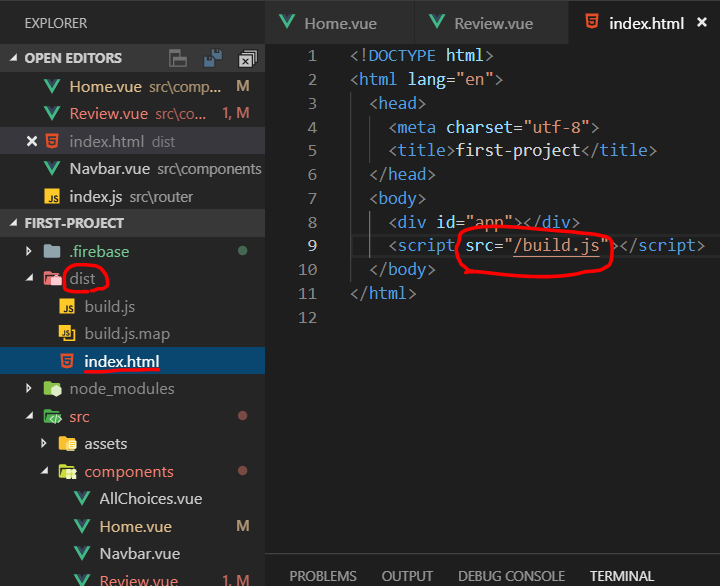This screenshot has width=720, height=586.
Task: Collapse the components folder arrow
Action: click(45, 471)
